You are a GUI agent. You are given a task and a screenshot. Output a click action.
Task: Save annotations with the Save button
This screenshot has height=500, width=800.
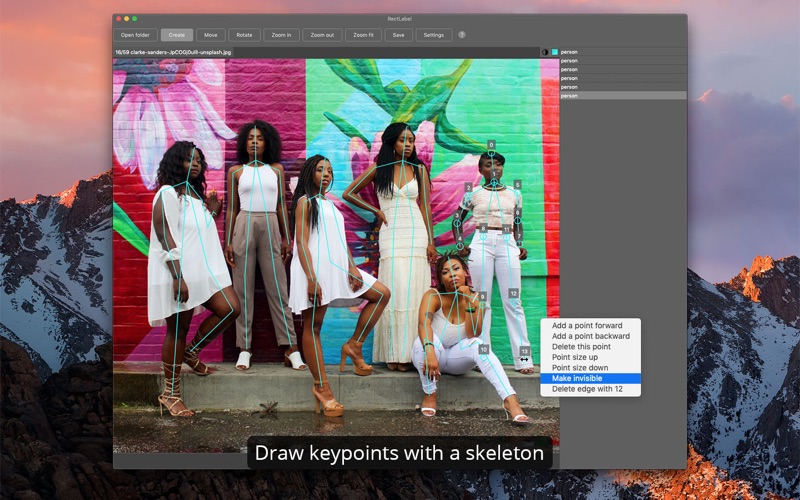398,35
